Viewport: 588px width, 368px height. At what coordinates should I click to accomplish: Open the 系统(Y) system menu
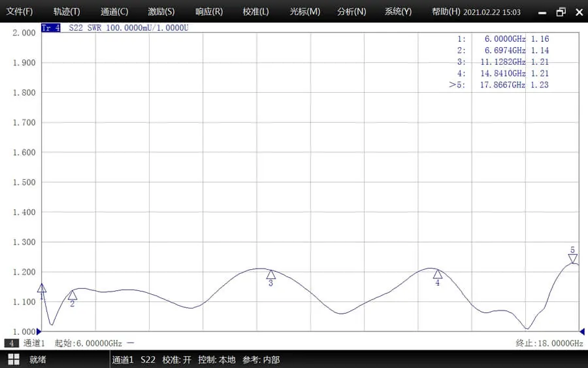(x=398, y=12)
